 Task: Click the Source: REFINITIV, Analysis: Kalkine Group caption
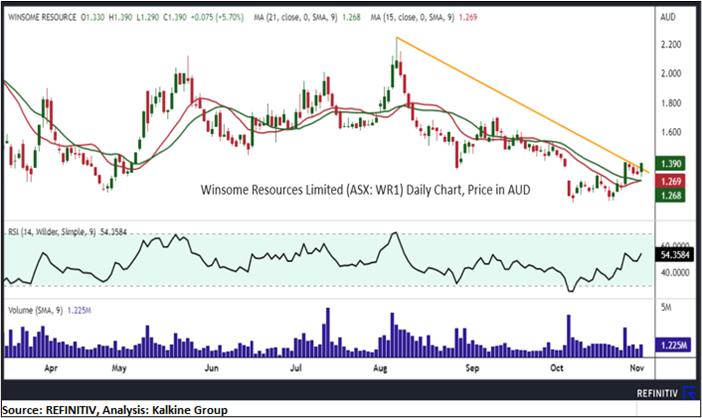115,410
